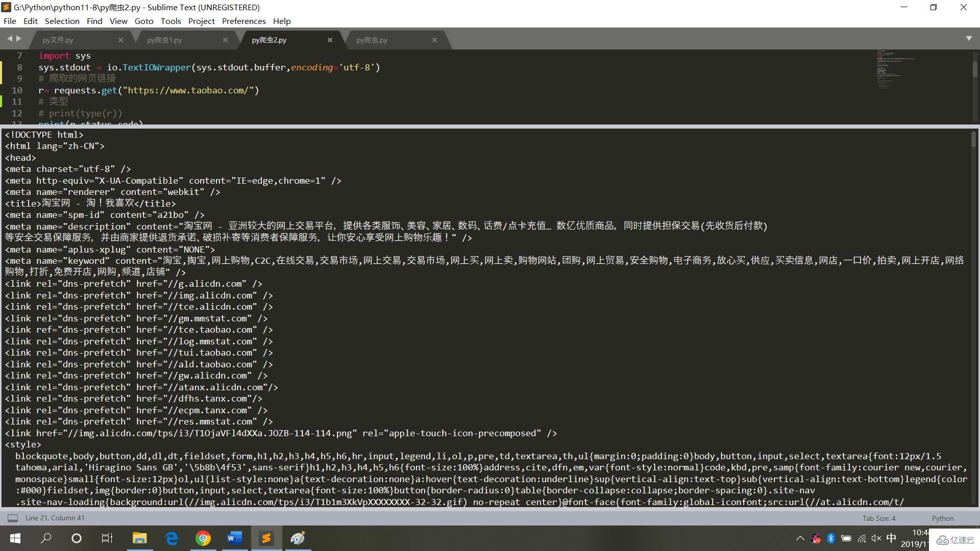Close the py爬虫.py tab
Screen dimensions: 980x551
[434, 40]
